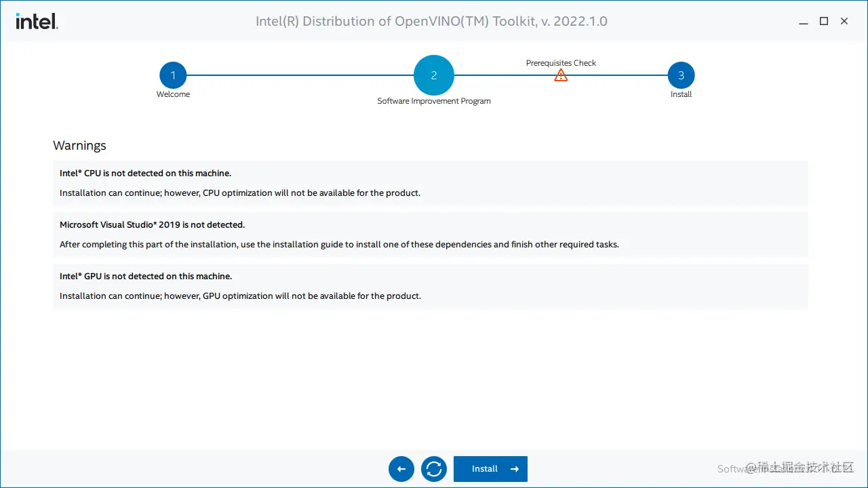The width and height of the screenshot is (868, 488).
Task: Click "Intel® GPU is not detected" warning
Action: 146,277
